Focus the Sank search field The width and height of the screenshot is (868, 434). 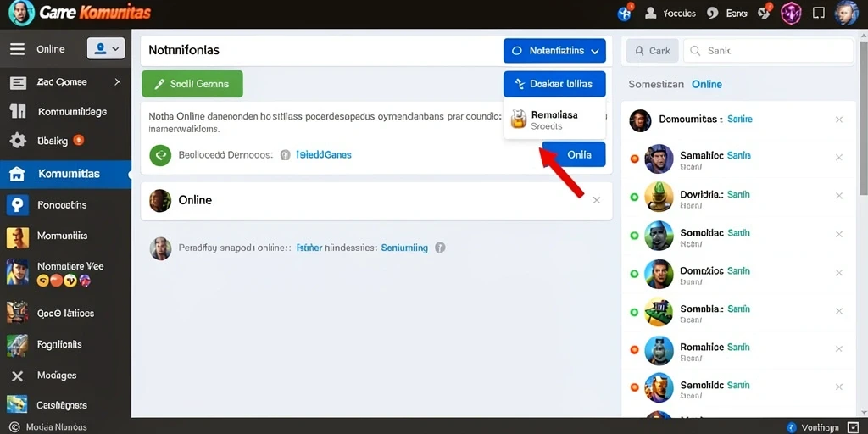click(x=768, y=50)
